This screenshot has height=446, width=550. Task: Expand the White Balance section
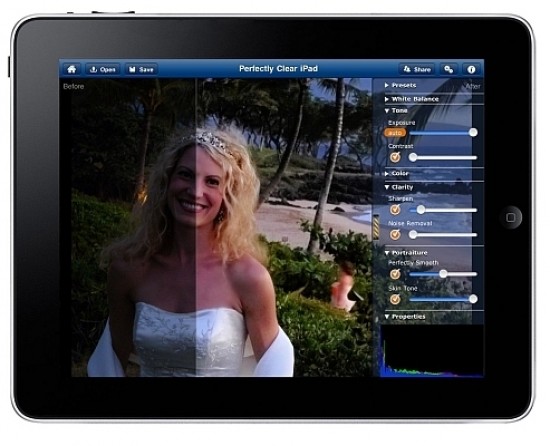pyautogui.click(x=411, y=99)
